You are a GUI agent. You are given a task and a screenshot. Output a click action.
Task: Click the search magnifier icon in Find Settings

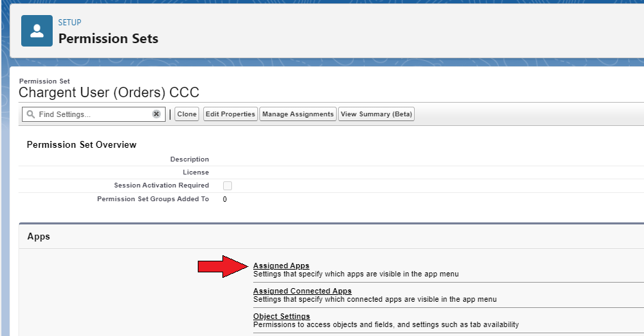(x=30, y=114)
